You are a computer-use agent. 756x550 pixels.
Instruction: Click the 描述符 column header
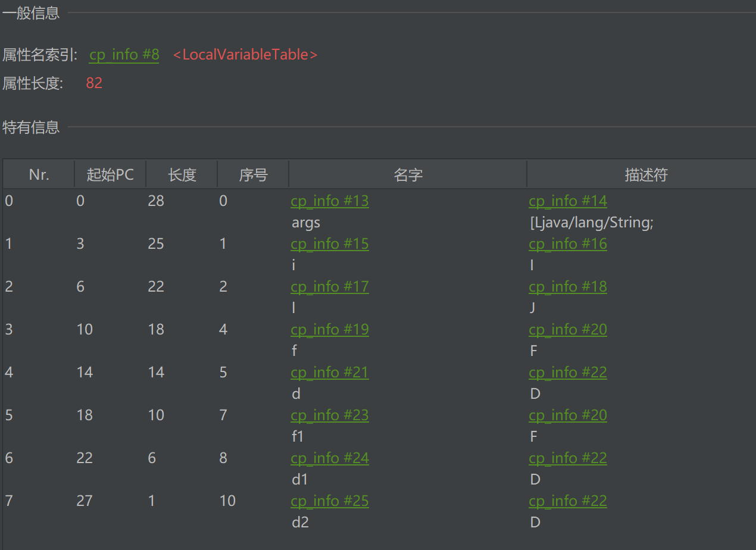[646, 174]
